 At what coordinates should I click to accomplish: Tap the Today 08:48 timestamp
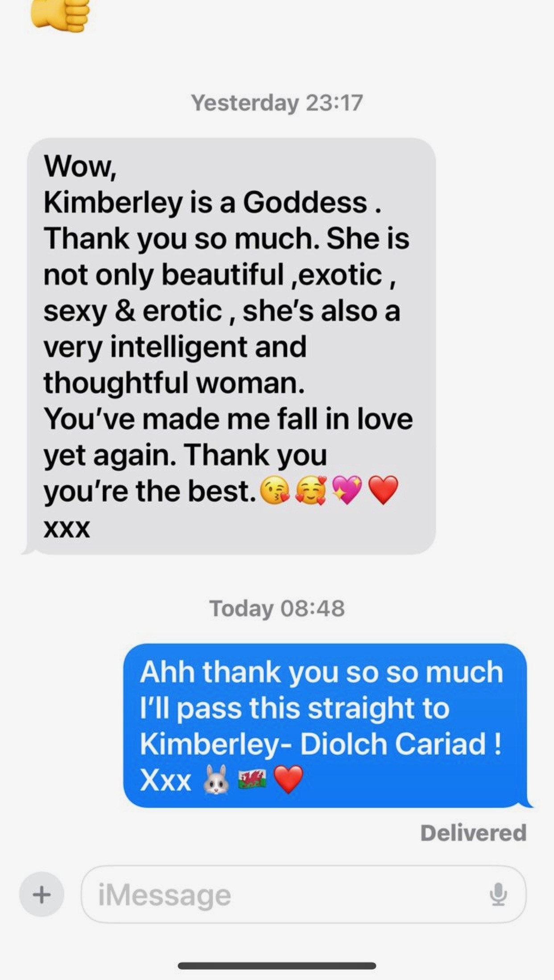(x=277, y=608)
